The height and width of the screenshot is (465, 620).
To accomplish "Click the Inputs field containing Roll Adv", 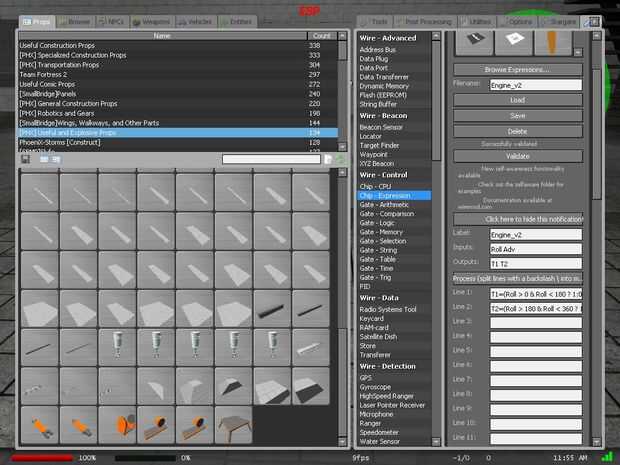I will [x=536, y=249].
